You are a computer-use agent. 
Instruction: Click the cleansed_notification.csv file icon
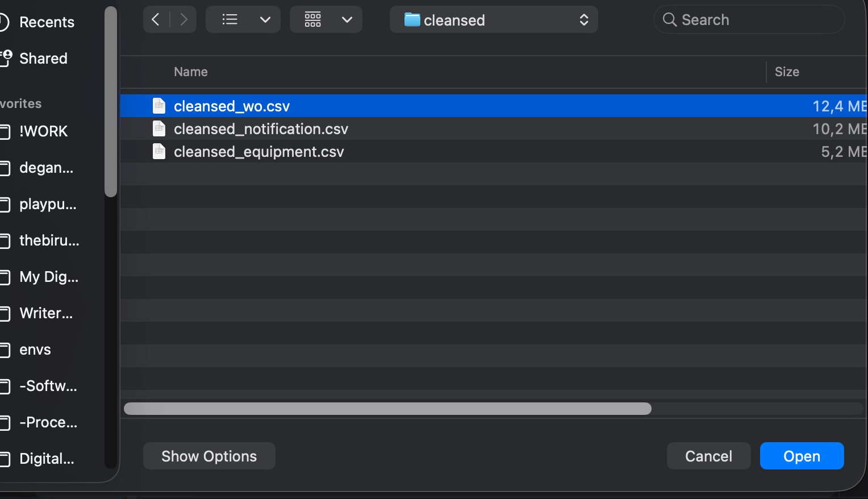(159, 129)
